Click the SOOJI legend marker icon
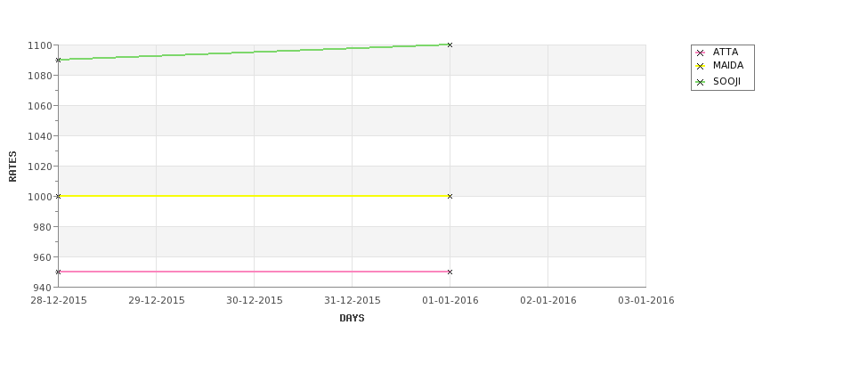 point(700,83)
